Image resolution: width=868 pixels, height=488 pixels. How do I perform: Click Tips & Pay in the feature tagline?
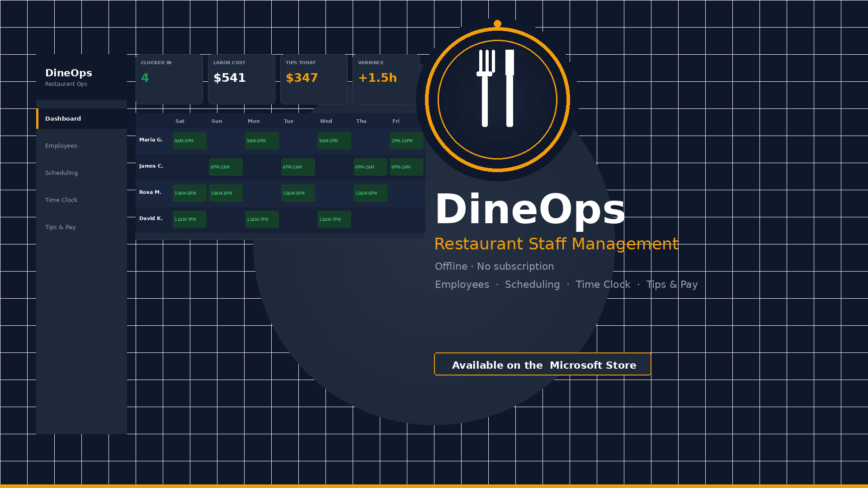(x=672, y=285)
